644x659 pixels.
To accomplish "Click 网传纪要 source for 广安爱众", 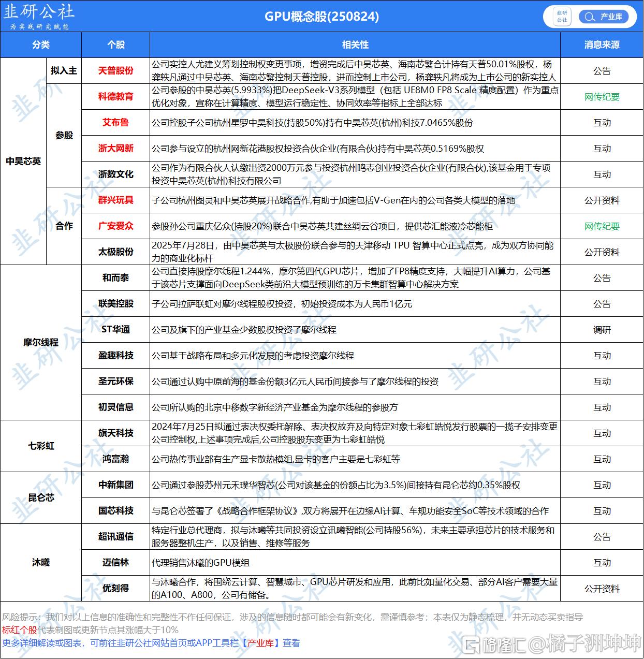I will click(602, 226).
